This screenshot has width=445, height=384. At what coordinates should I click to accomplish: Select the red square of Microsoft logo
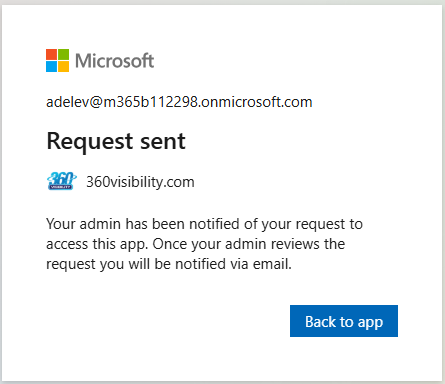[x=52, y=54]
